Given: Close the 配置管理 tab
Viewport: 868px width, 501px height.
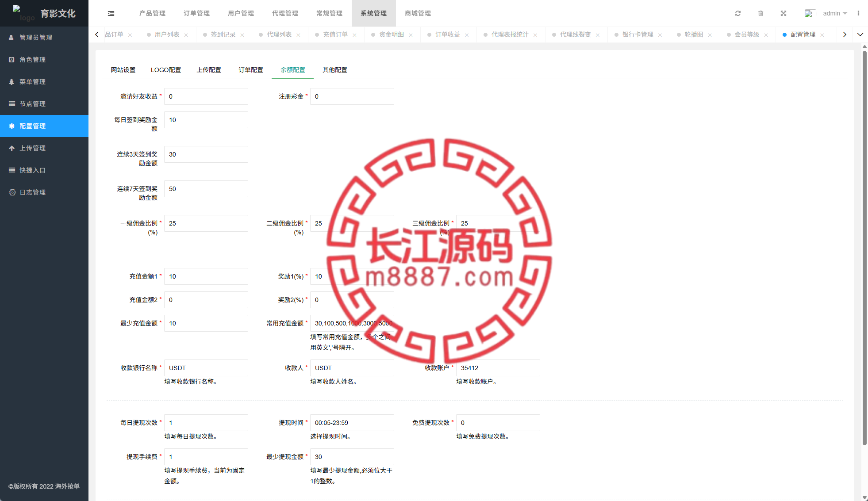Looking at the screenshot, I should click(822, 35).
